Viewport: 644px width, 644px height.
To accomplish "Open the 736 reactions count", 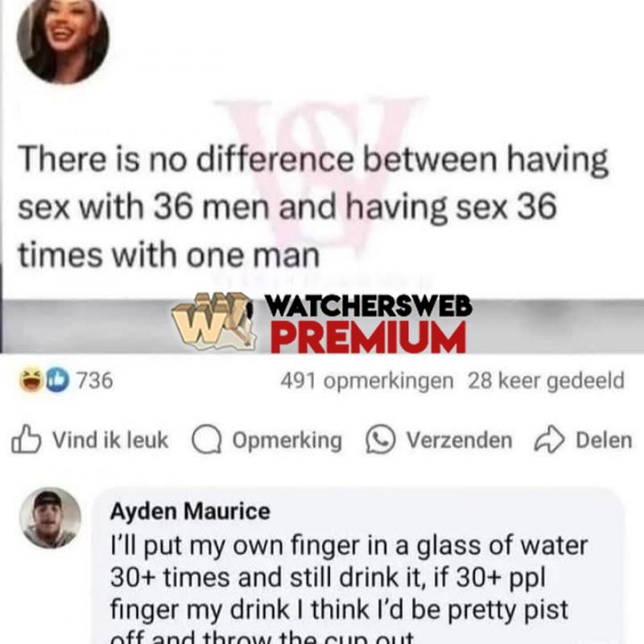I will tap(95, 380).
